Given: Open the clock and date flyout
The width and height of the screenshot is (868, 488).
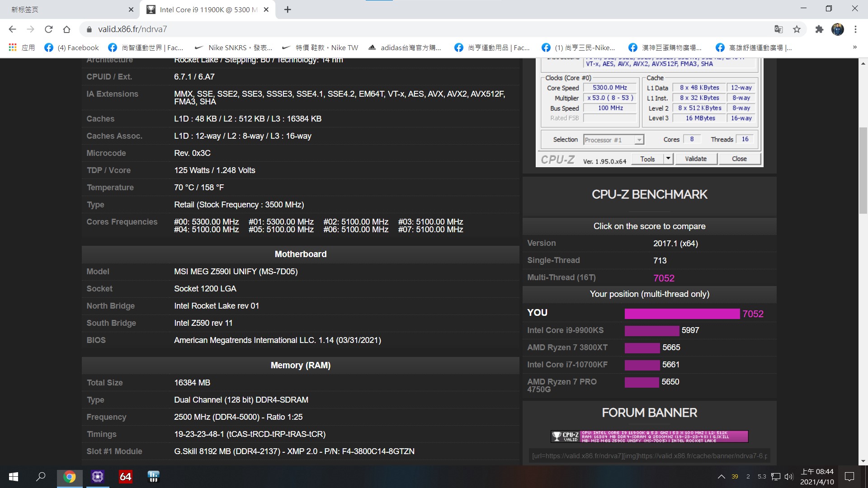Looking at the screenshot, I should [x=817, y=477].
